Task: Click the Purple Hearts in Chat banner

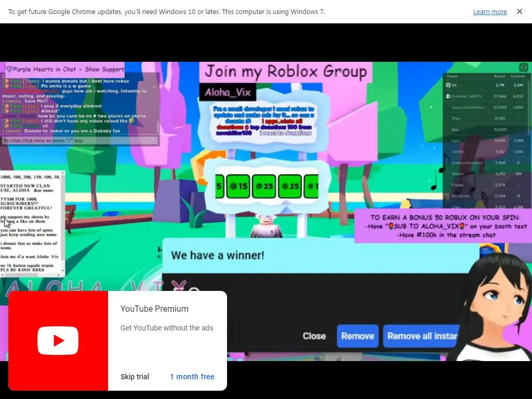Action: [x=65, y=69]
